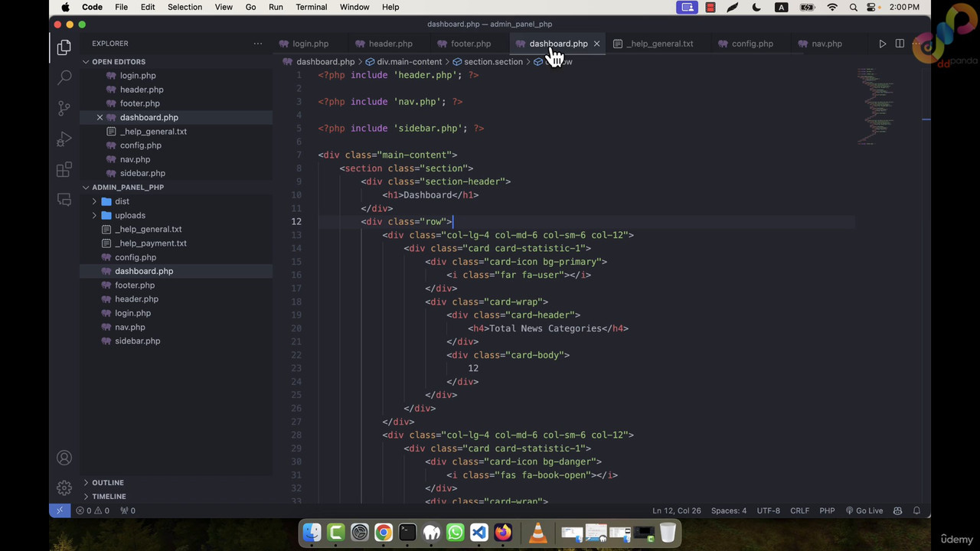Open Spotlight search in the macOS menu bar
The width and height of the screenshot is (980, 551).
point(853,7)
